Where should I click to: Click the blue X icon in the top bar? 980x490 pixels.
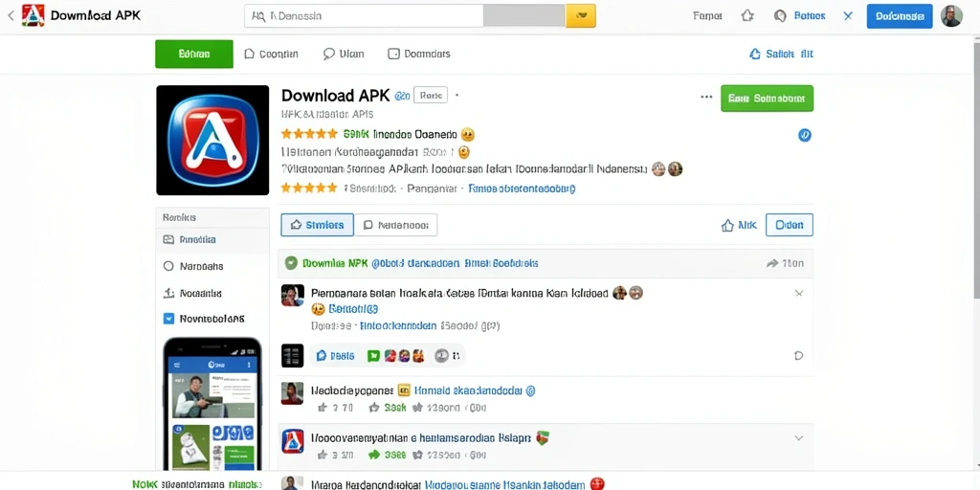pyautogui.click(x=848, y=16)
